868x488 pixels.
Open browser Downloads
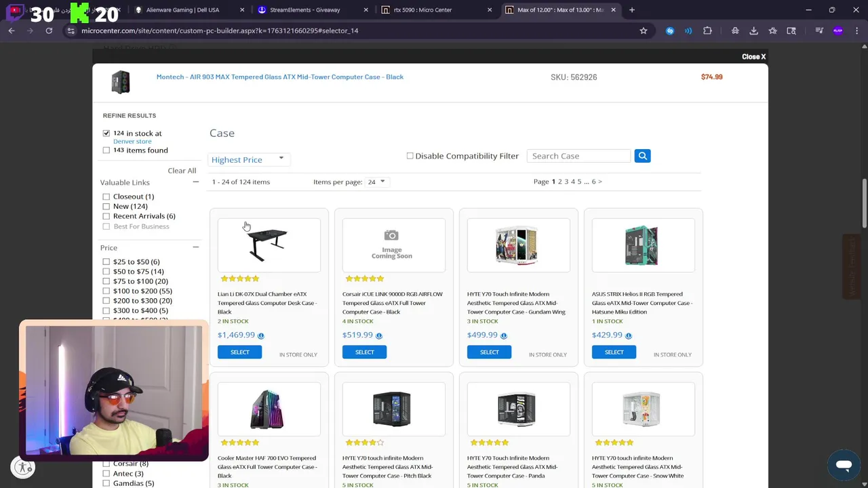(x=753, y=30)
